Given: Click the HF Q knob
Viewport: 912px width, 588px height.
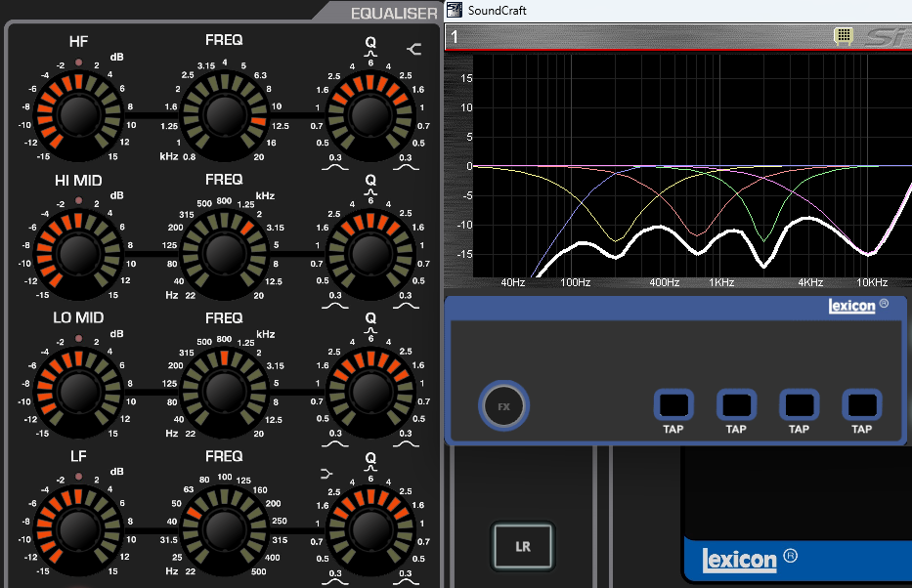Looking at the screenshot, I should [x=370, y=115].
